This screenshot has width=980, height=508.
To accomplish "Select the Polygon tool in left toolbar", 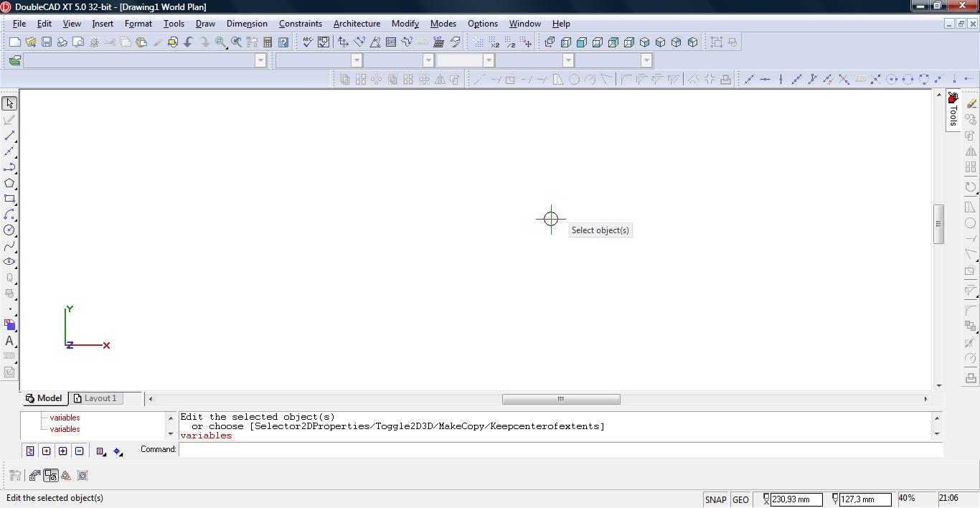I will click(x=9, y=183).
